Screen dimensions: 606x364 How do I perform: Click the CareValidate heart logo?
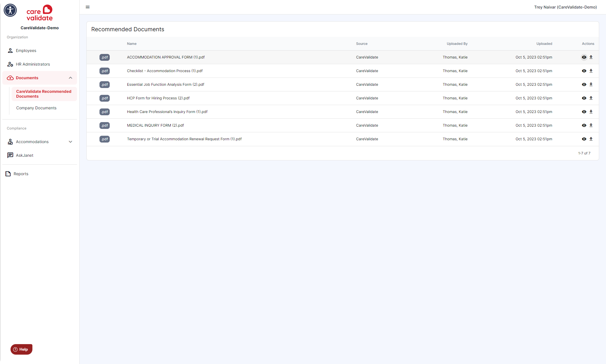[x=40, y=13]
